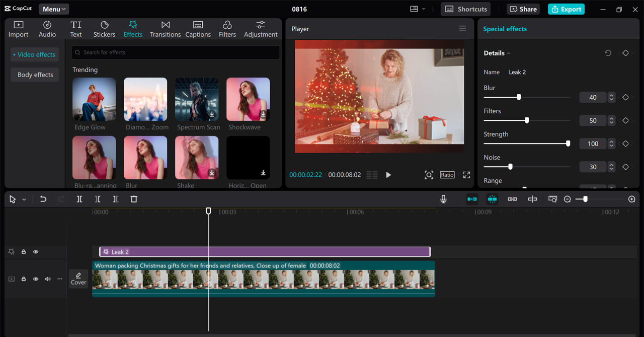This screenshot has height=337, width=644.
Task: Play the video preview
Action: (x=388, y=175)
